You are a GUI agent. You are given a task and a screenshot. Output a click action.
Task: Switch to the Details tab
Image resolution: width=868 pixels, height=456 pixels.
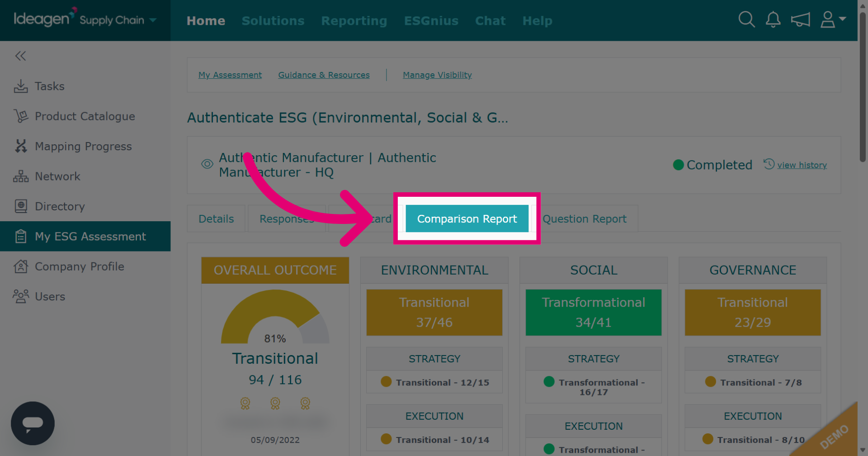216,218
